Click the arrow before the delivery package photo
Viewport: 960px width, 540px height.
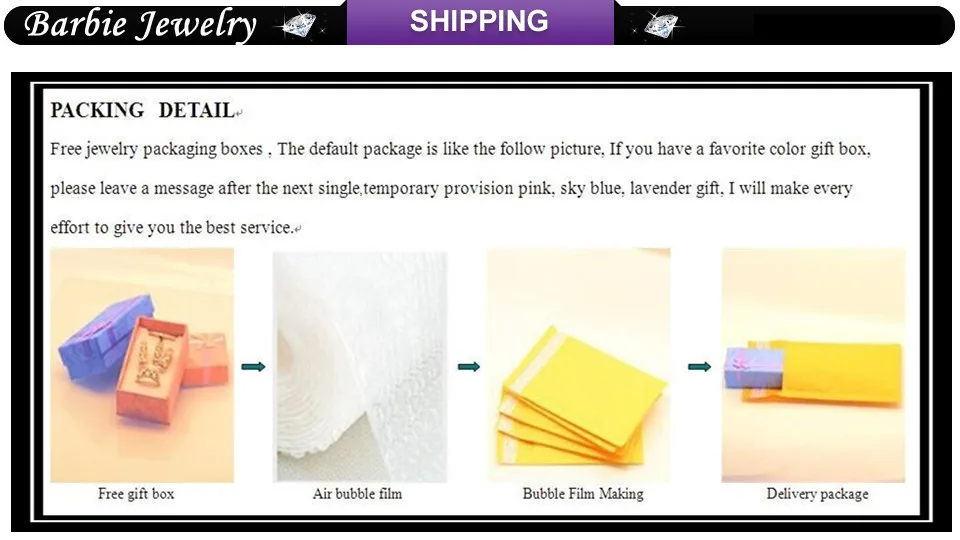coord(699,367)
